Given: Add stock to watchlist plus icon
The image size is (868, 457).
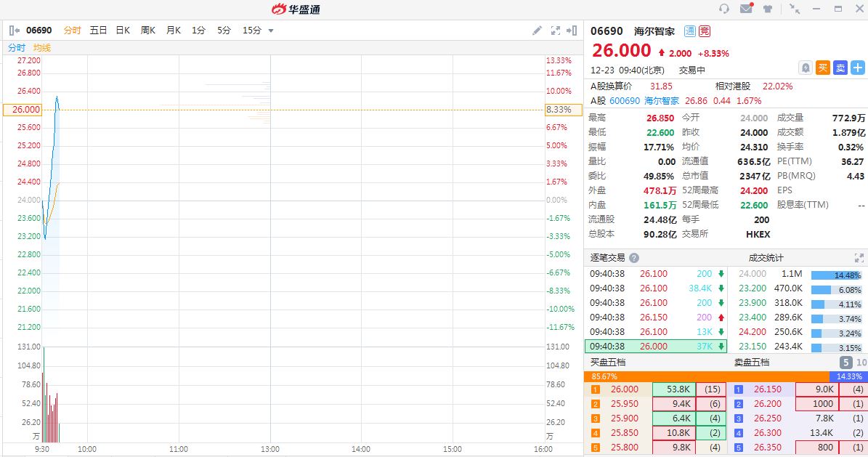Looking at the screenshot, I should pyautogui.click(x=858, y=68).
